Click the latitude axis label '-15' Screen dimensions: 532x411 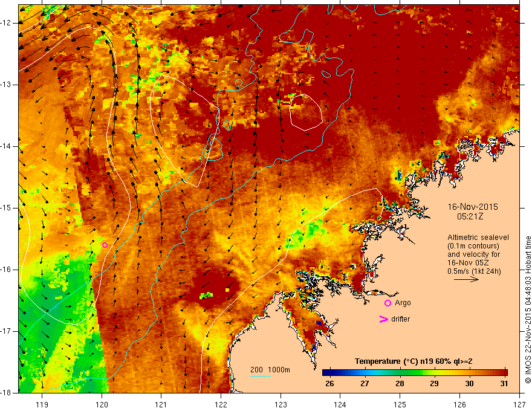point(6,208)
